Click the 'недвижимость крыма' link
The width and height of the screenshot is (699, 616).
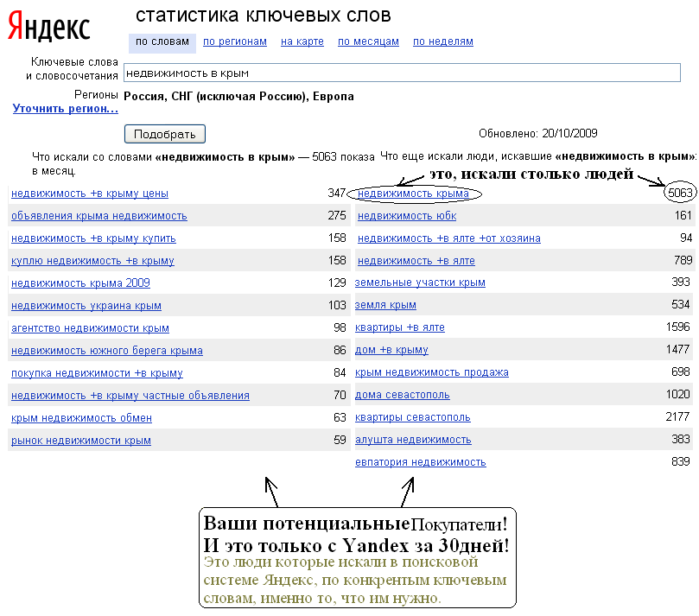coord(413,194)
